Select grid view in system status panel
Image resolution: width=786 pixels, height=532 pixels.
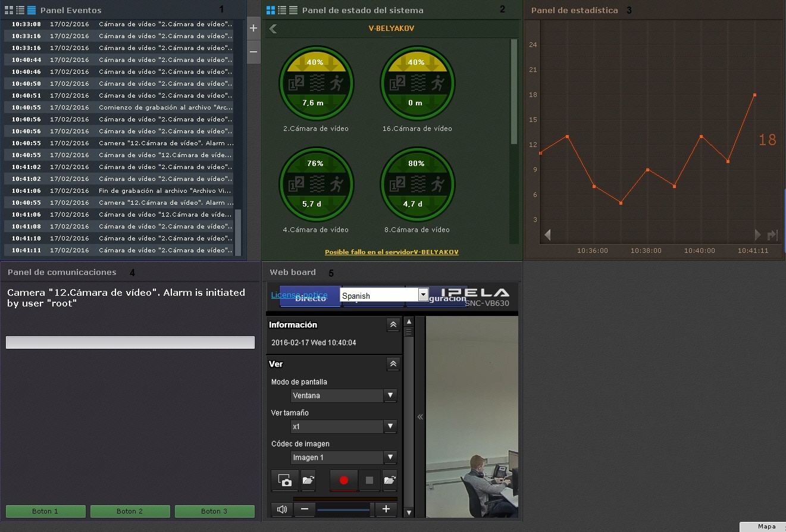271,10
